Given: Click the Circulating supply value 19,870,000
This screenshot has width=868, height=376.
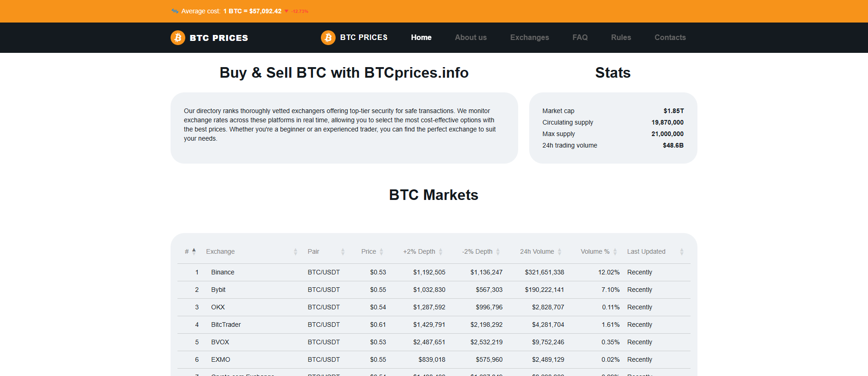Looking at the screenshot, I should click(668, 122).
